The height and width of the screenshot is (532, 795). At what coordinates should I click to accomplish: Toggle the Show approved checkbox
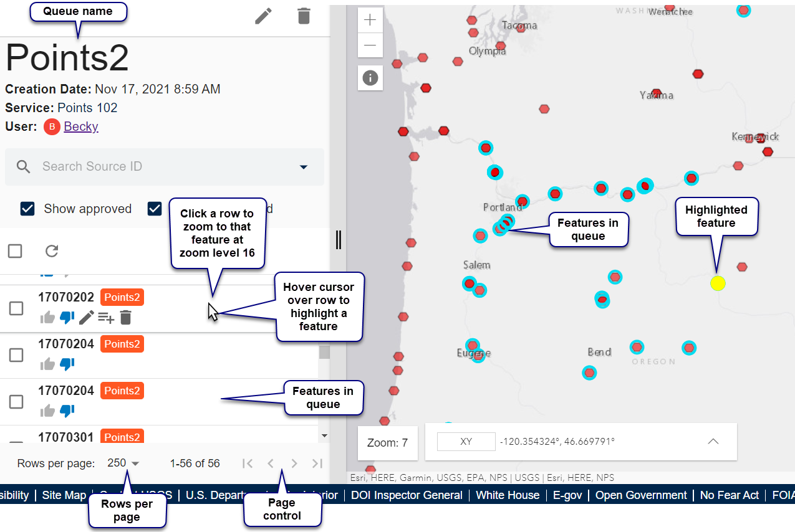point(27,209)
